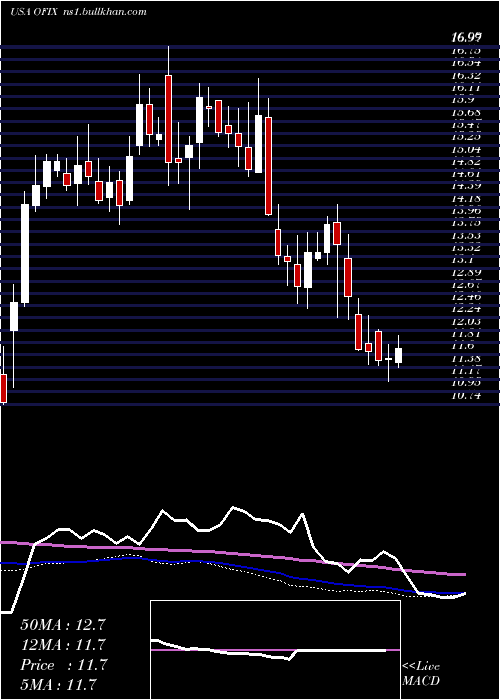Click the 11.6 price axis label

click(x=464, y=346)
